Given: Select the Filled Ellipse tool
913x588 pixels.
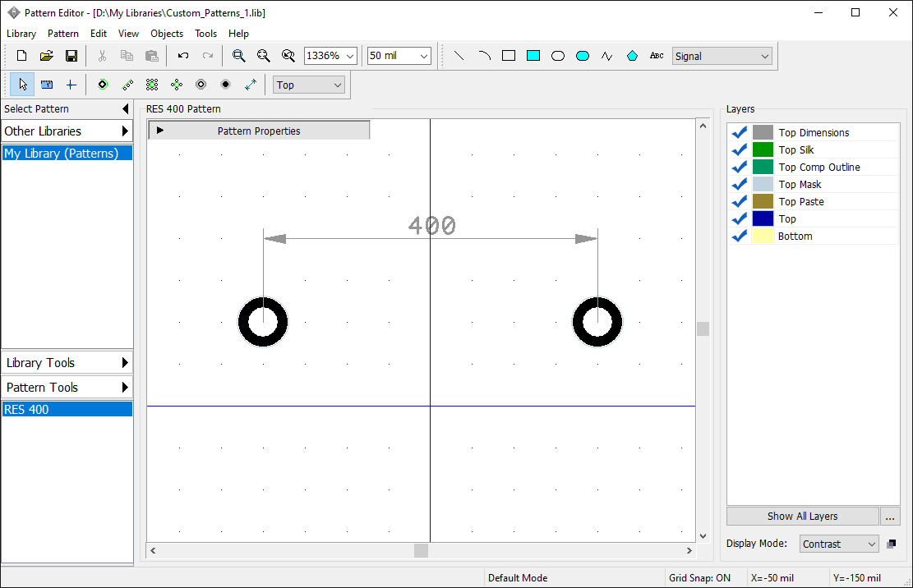Looking at the screenshot, I should (583, 56).
